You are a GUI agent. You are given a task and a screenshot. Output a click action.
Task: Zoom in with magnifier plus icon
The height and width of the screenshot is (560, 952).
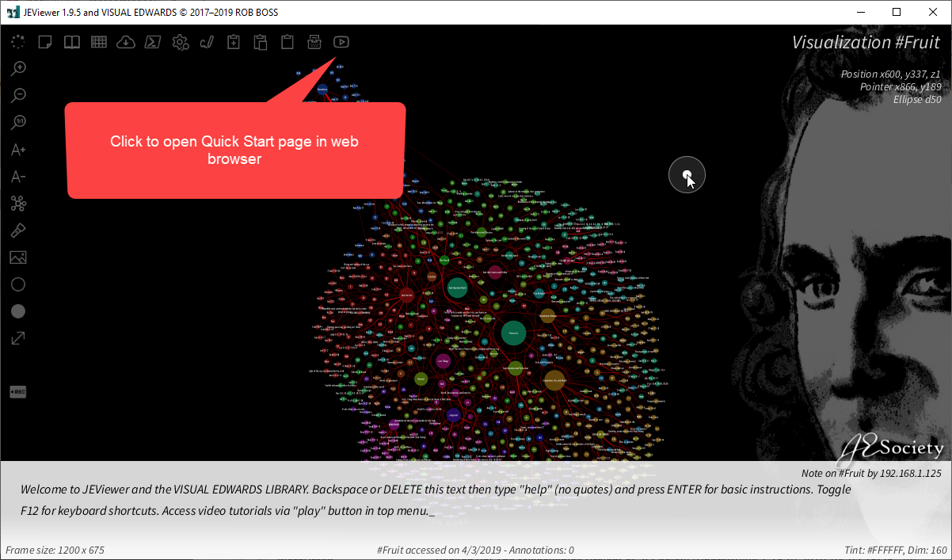(18, 69)
